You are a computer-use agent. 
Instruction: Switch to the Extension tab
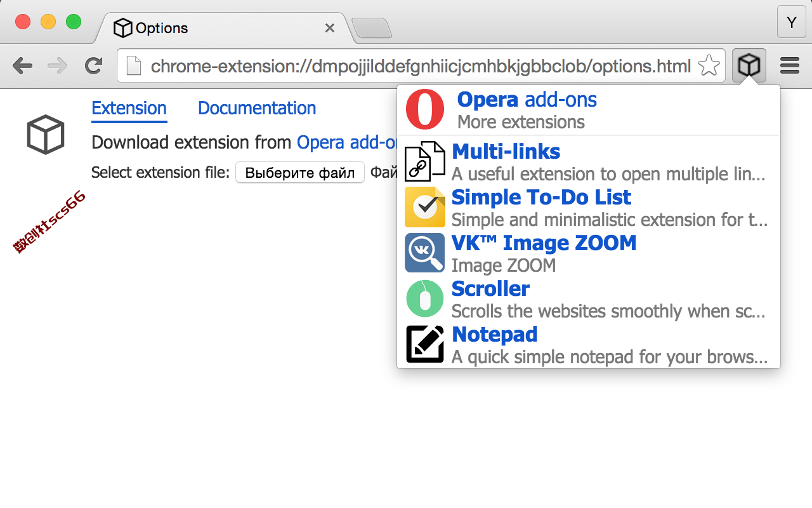tap(129, 109)
